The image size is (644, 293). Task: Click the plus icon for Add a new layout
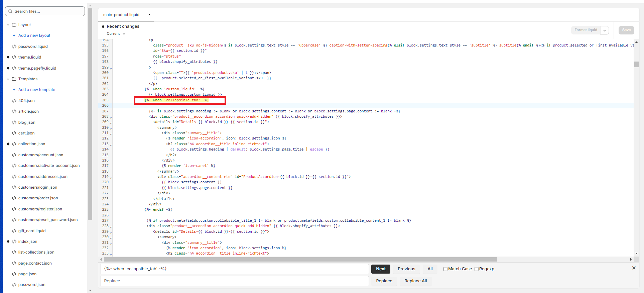[x=14, y=35]
